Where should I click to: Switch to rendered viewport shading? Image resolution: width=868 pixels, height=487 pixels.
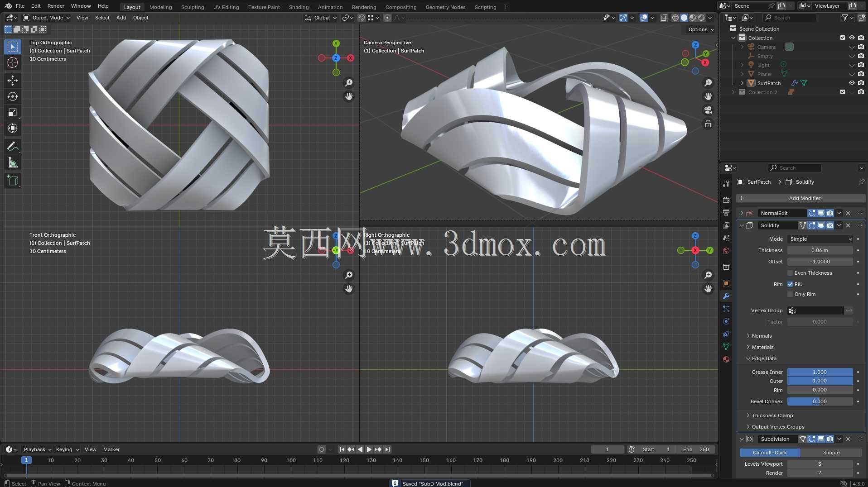click(x=701, y=18)
